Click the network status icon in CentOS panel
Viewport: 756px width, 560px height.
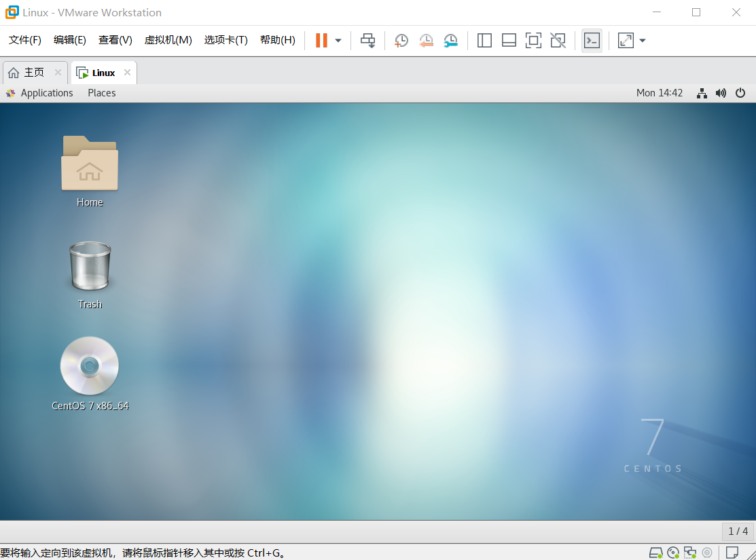[x=702, y=93]
